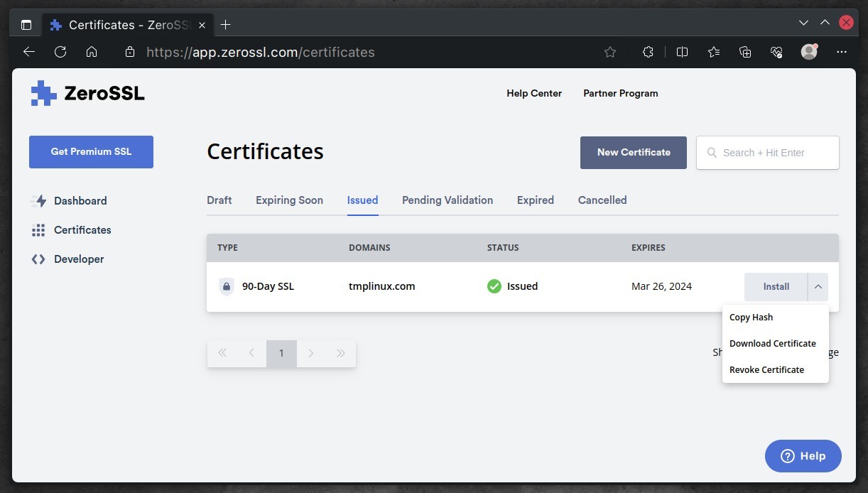Viewport: 868px width, 493px height.
Task: Click the STATUS column header
Action: pyautogui.click(x=503, y=248)
